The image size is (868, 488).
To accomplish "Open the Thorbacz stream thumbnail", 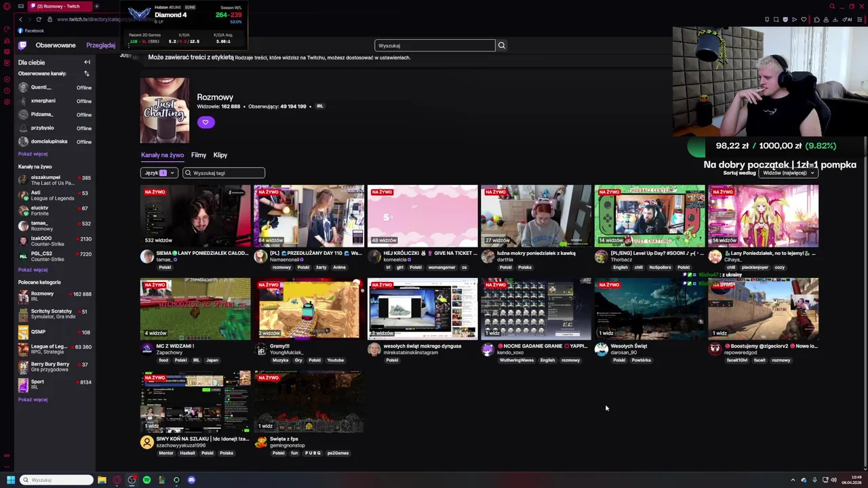I will pos(650,216).
